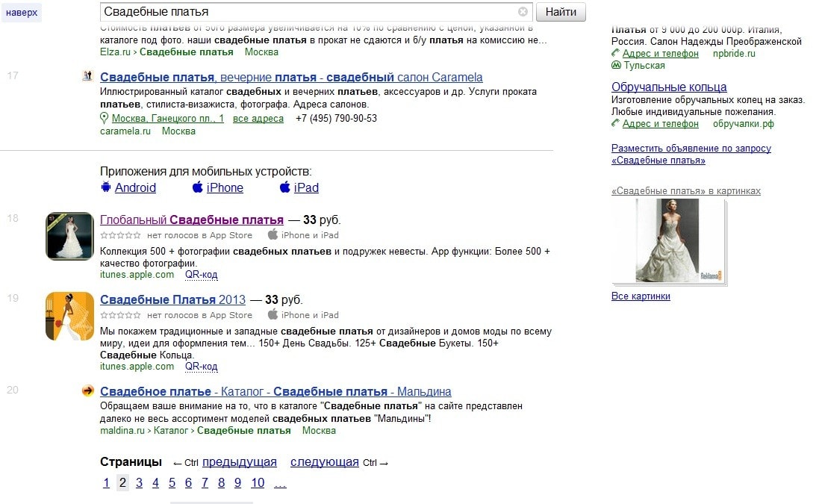The height and width of the screenshot is (504, 822).
Task: Go to the предыдущая page
Action: click(x=239, y=462)
